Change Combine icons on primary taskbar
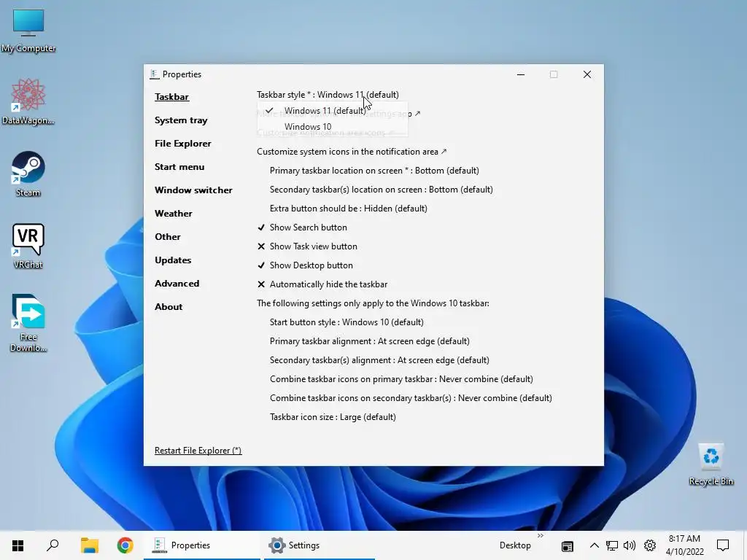The width and height of the screenshot is (747, 560). click(x=401, y=379)
